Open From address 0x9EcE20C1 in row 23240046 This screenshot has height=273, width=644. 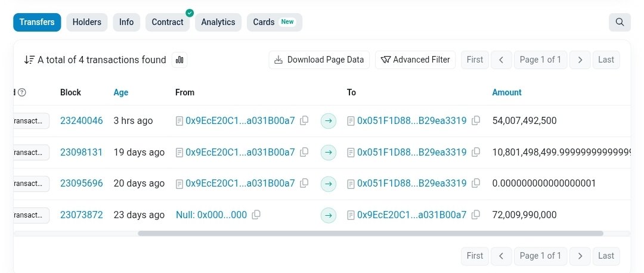point(240,120)
